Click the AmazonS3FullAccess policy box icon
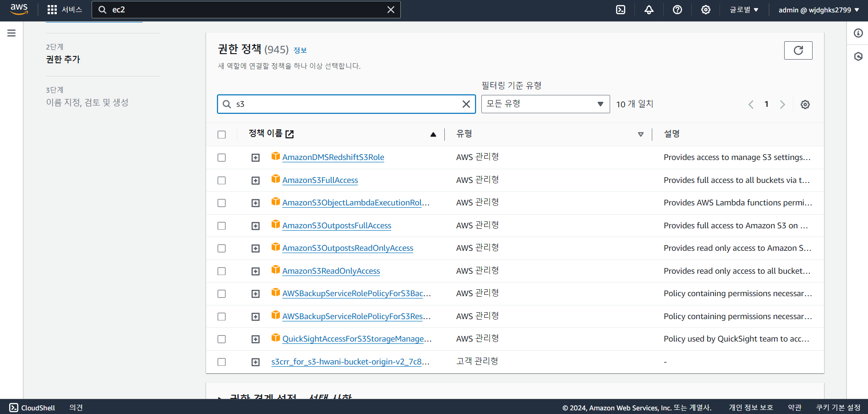 276,179
